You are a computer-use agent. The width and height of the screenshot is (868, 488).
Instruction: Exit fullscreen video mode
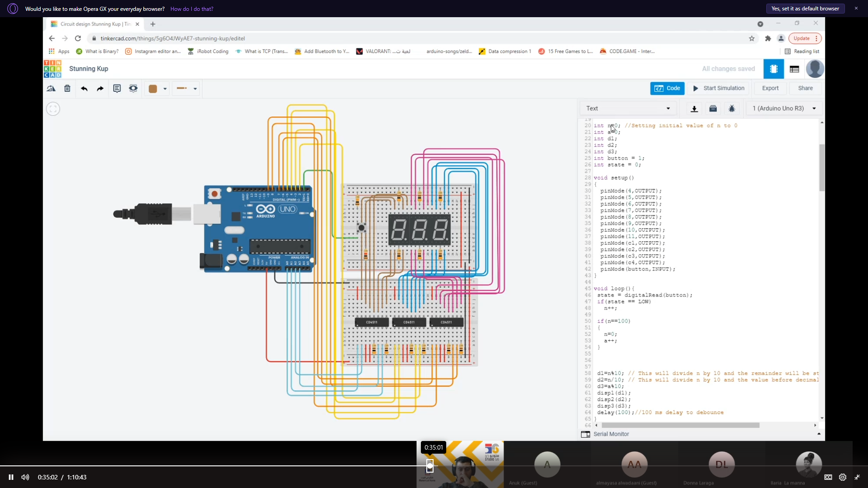tap(857, 477)
